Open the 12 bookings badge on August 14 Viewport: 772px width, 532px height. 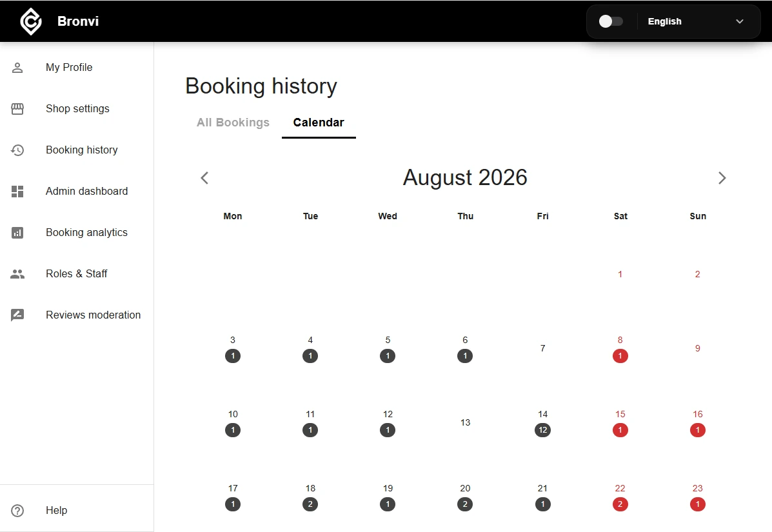tap(542, 430)
